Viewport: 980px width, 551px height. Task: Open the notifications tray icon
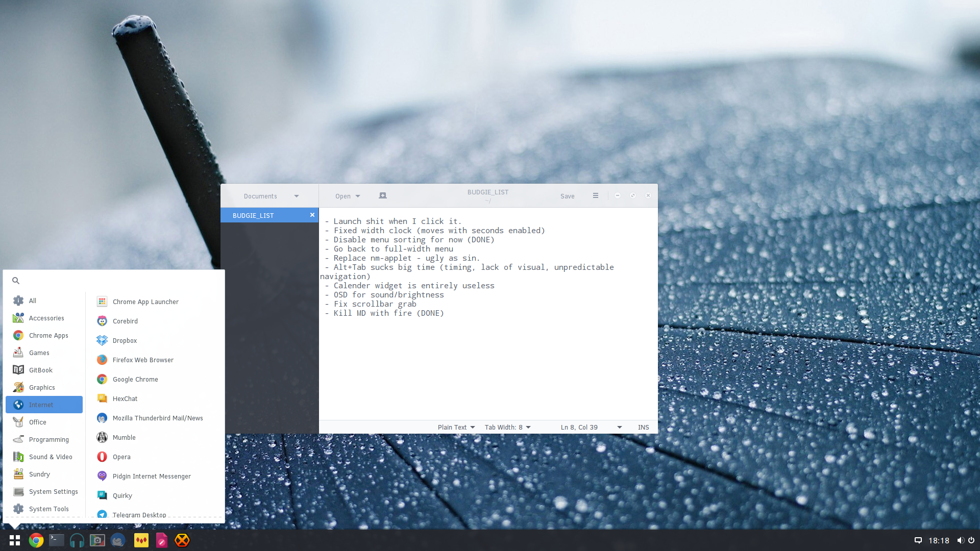(x=918, y=540)
